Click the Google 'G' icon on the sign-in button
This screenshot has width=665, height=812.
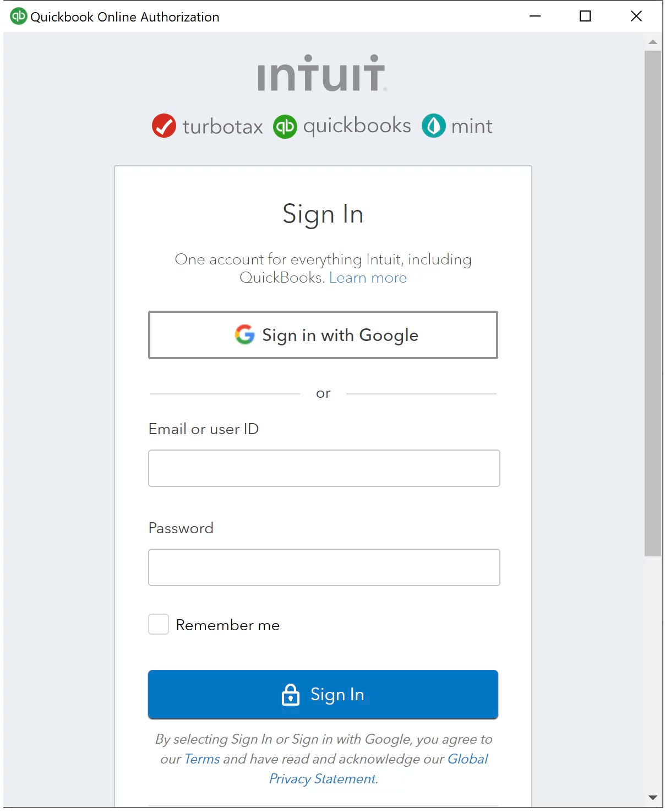coord(245,335)
